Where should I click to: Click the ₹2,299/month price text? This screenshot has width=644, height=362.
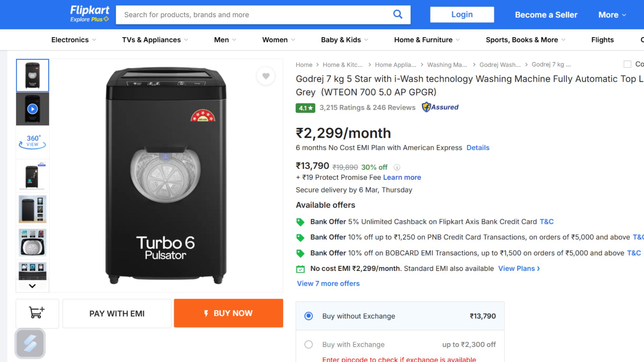[343, 133]
